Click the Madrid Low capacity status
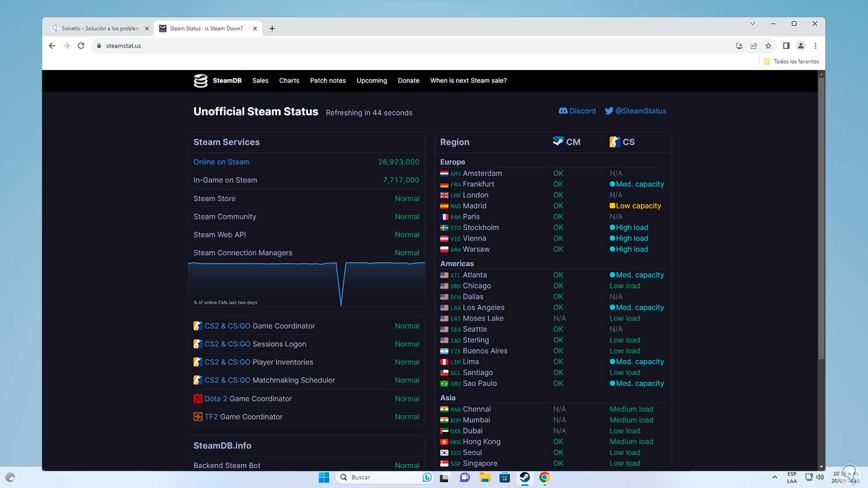The height and width of the screenshot is (488, 868). point(635,206)
